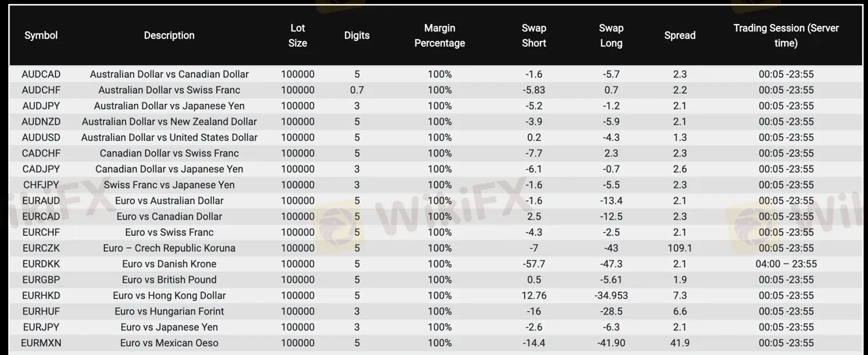Click the Description column header

pos(169,36)
